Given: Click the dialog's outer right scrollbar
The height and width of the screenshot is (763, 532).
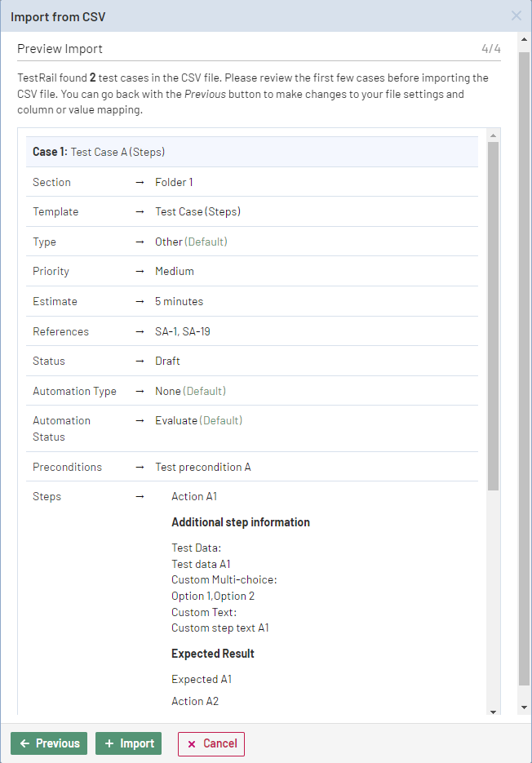Looking at the screenshot, I should click(x=525, y=367).
